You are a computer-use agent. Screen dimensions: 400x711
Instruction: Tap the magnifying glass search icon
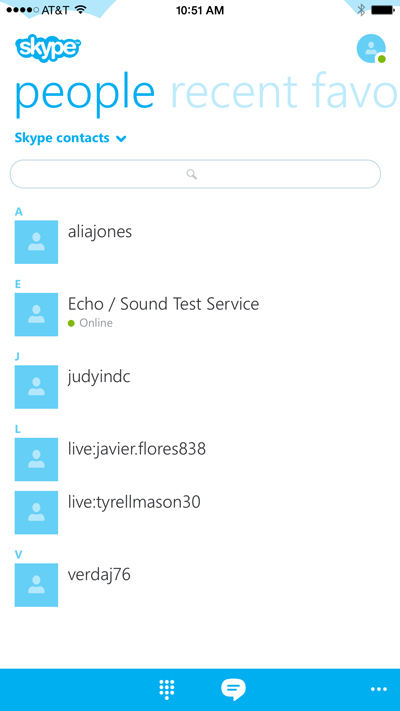192,174
